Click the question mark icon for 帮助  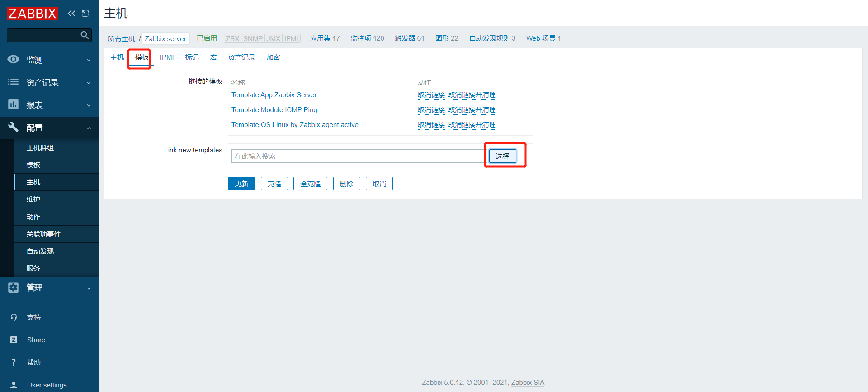pyautogui.click(x=14, y=362)
